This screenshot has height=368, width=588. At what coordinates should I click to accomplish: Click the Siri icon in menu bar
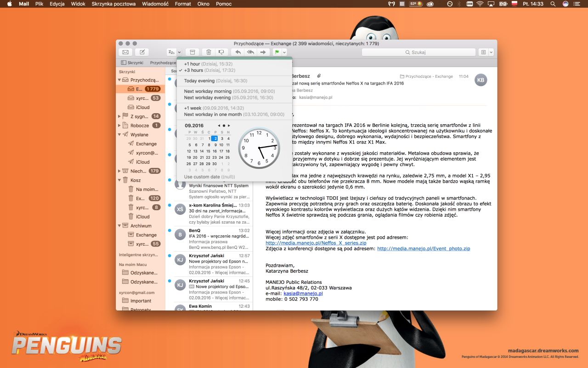click(x=565, y=4)
